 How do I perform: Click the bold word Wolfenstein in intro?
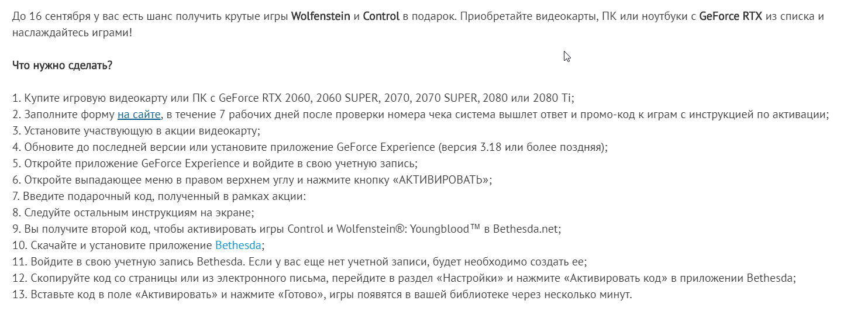pyautogui.click(x=321, y=16)
